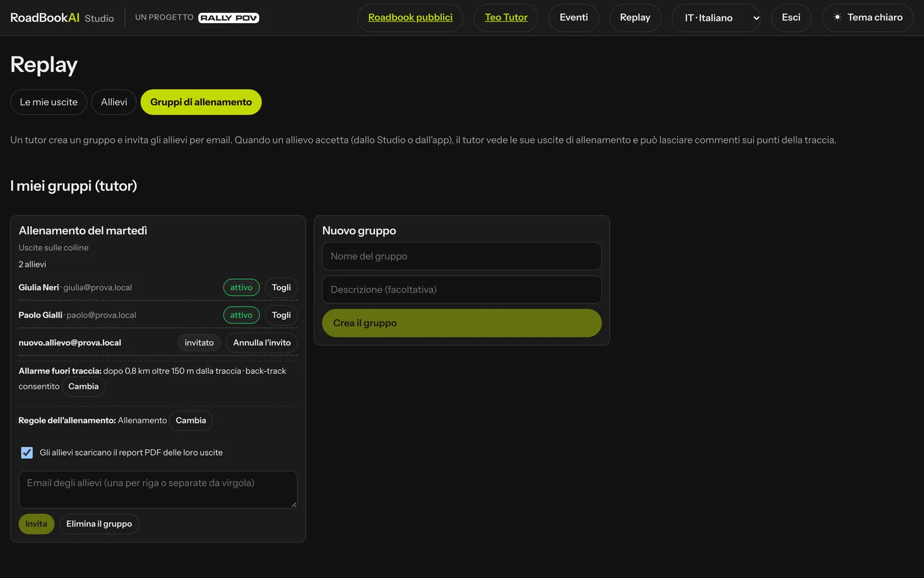Select the Allievi tab

(114, 102)
